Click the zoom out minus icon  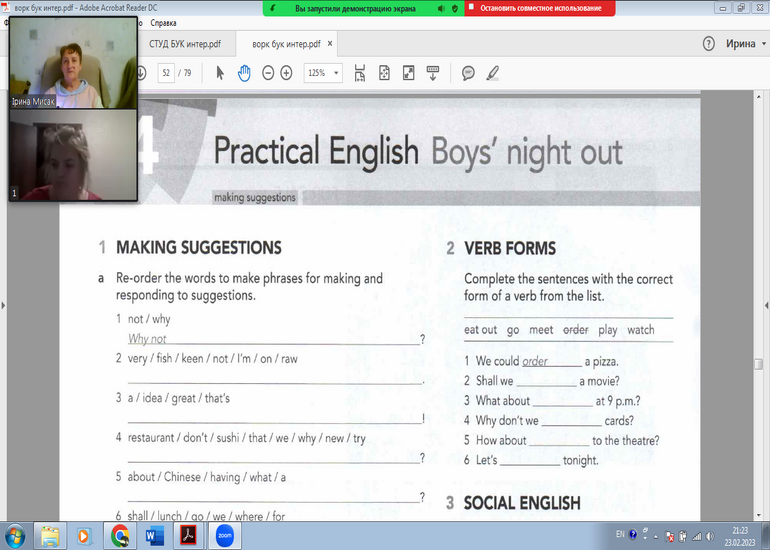(268, 73)
